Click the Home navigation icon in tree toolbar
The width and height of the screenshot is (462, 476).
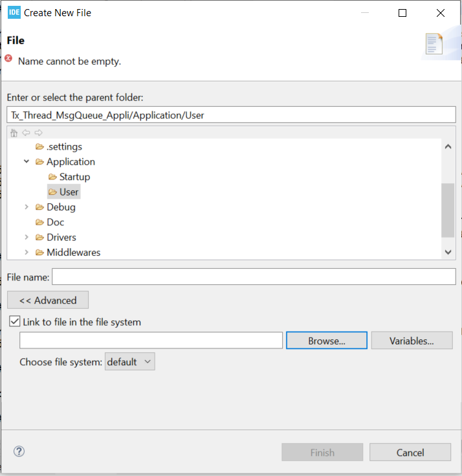click(14, 133)
